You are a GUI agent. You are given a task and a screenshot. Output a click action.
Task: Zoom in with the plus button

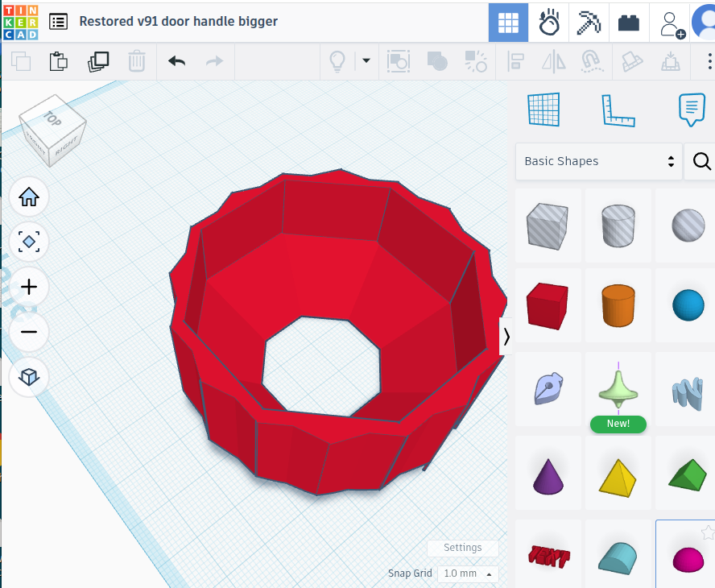coord(29,287)
